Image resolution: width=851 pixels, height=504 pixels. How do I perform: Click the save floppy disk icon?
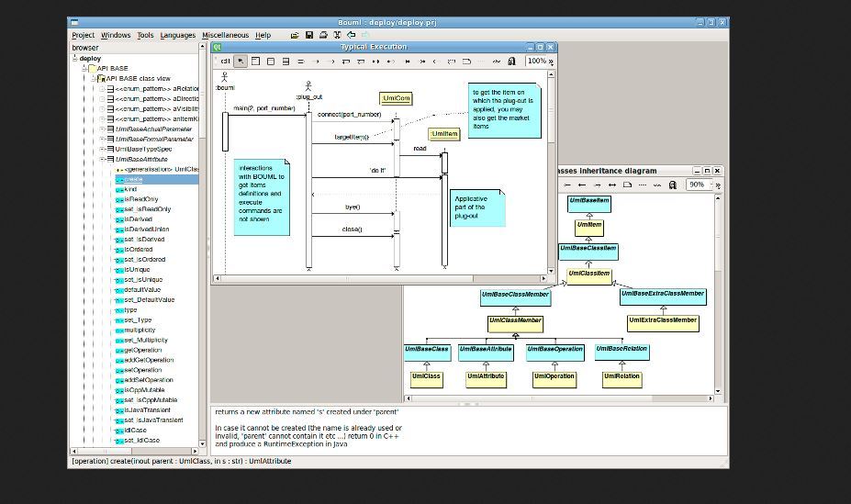309,35
